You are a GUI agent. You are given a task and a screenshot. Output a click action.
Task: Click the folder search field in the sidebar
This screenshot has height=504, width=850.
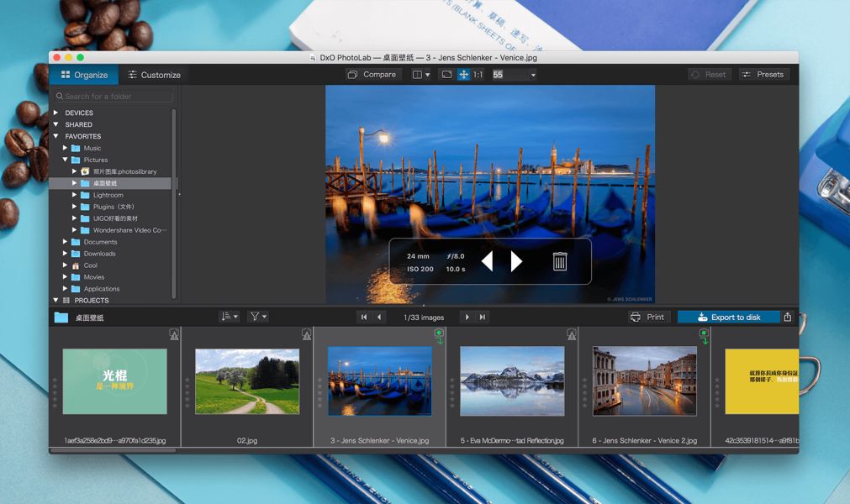click(x=112, y=96)
